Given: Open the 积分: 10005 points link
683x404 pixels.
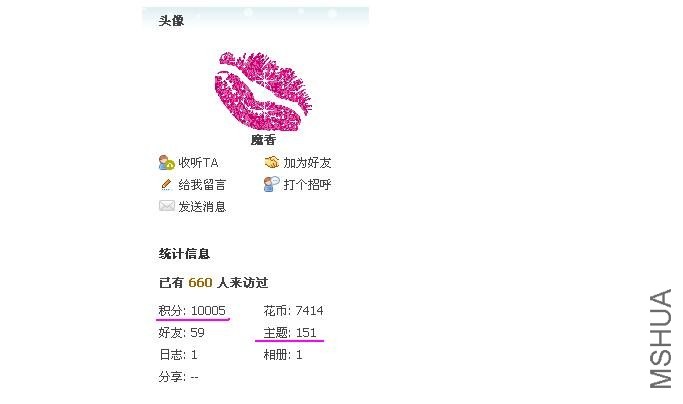Looking at the screenshot, I should [x=192, y=311].
